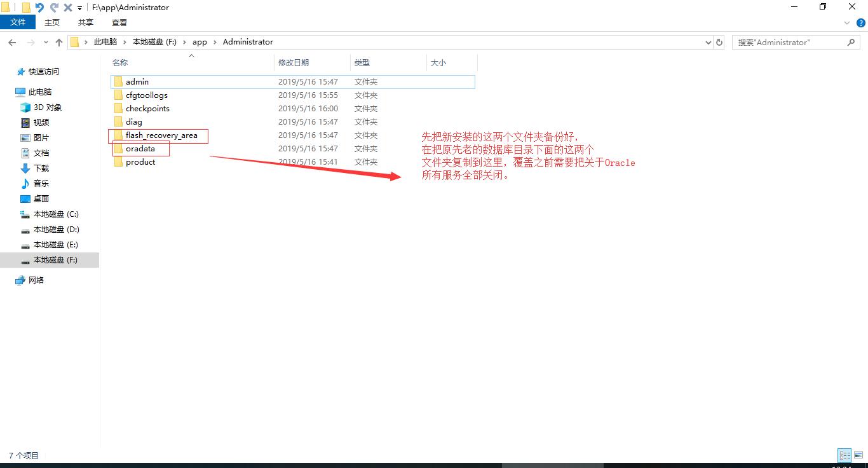The height and width of the screenshot is (468, 868).
Task: Open 文档 in the navigation pane
Action: pos(41,153)
